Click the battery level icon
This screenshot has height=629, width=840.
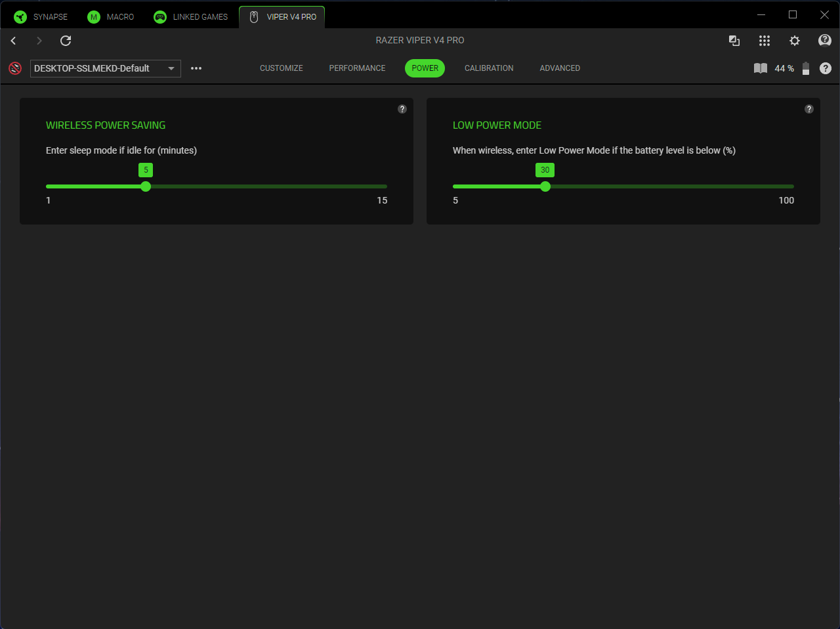[x=806, y=68]
